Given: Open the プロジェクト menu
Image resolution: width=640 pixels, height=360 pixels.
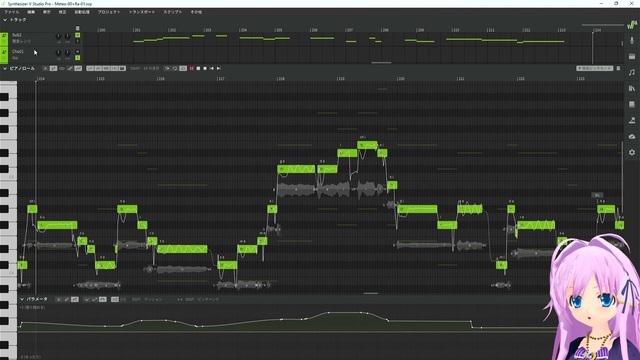Looking at the screenshot, I should coord(109,12).
